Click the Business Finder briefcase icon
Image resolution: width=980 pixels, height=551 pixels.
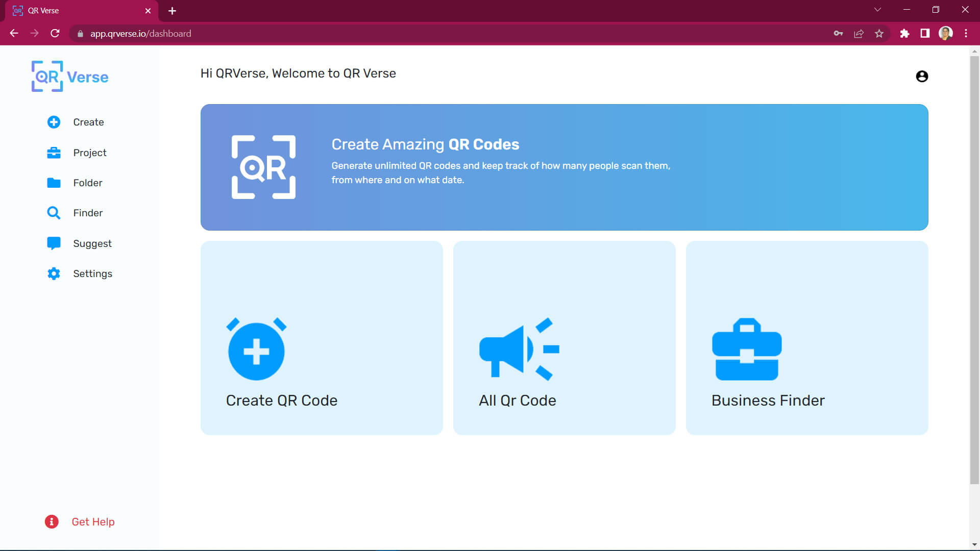tap(747, 349)
